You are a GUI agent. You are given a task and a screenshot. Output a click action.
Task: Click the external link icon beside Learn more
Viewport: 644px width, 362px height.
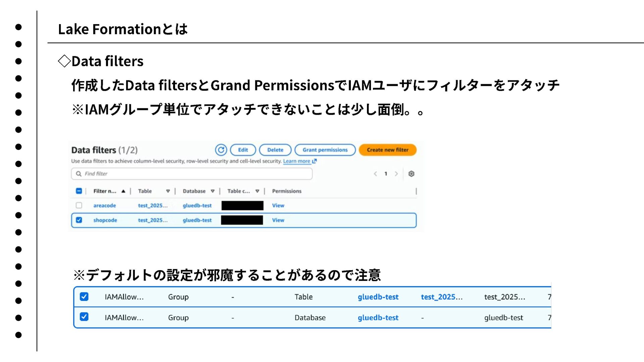[314, 161]
